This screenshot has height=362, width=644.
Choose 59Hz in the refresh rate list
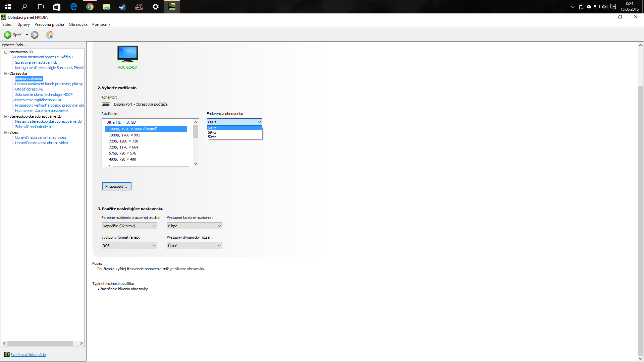tap(234, 132)
